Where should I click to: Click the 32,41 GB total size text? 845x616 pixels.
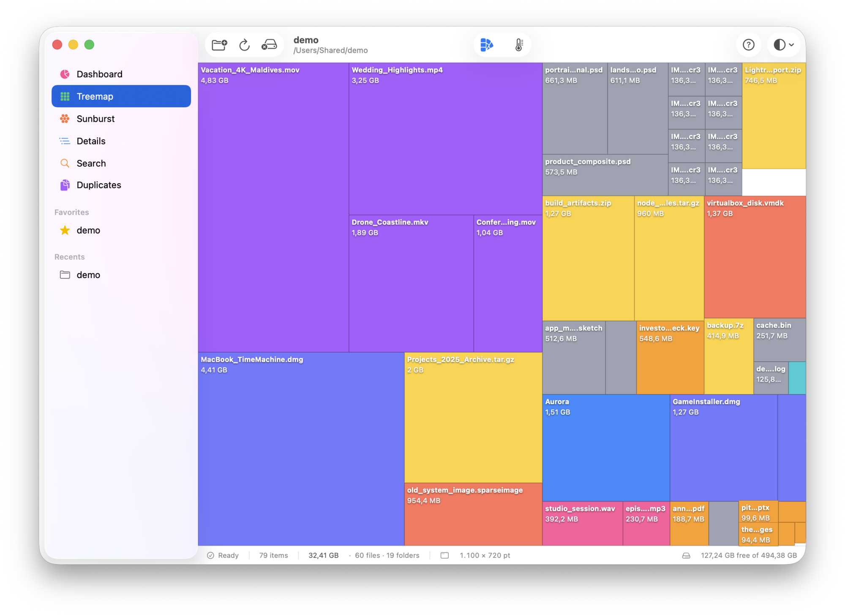[323, 555]
